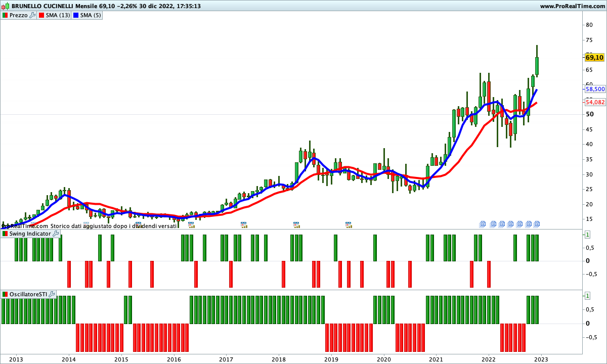607x364 pixels.
Task: Click the 2023 label on time axis
Action: click(541, 359)
